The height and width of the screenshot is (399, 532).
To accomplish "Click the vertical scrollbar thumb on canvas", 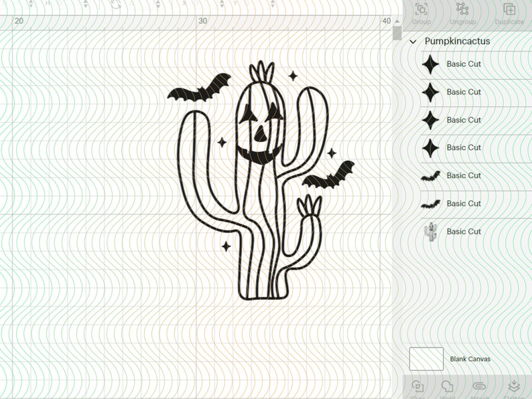I will click(x=397, y=33).
